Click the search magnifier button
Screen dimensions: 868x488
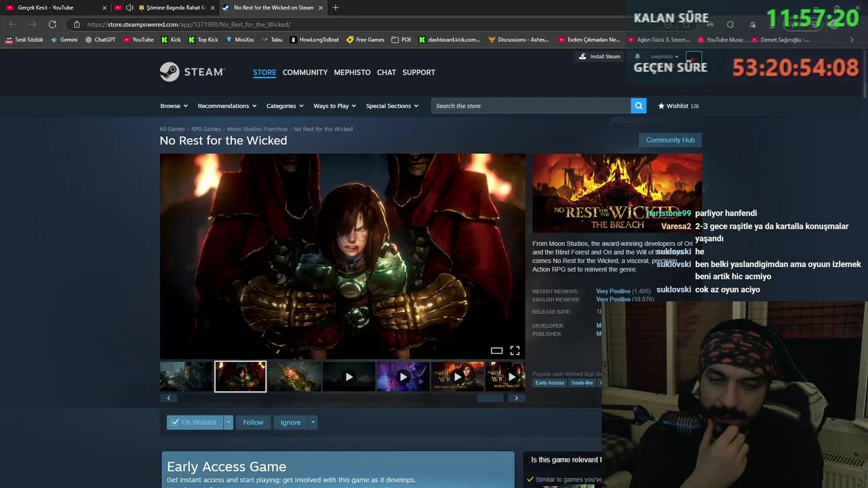pyautogui.click(x=638, y=106)
